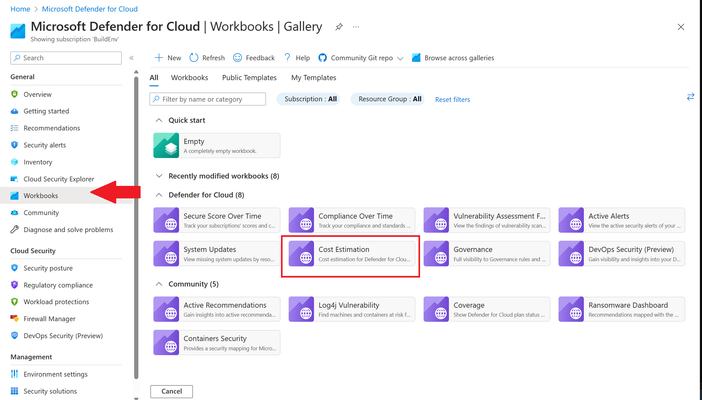Refresh the workbooks gallery
Image resolution: width=702 pixels, height=400 pixels.
[x=207, y=58]
